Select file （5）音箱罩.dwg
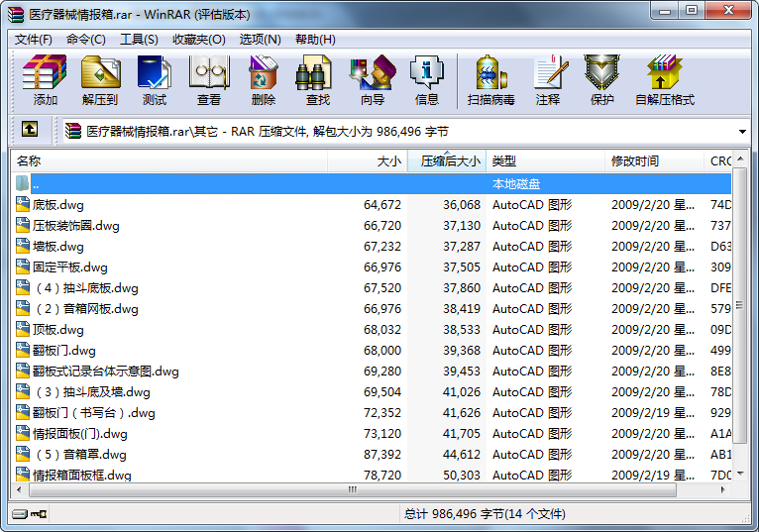 click(x=79, y=455)
